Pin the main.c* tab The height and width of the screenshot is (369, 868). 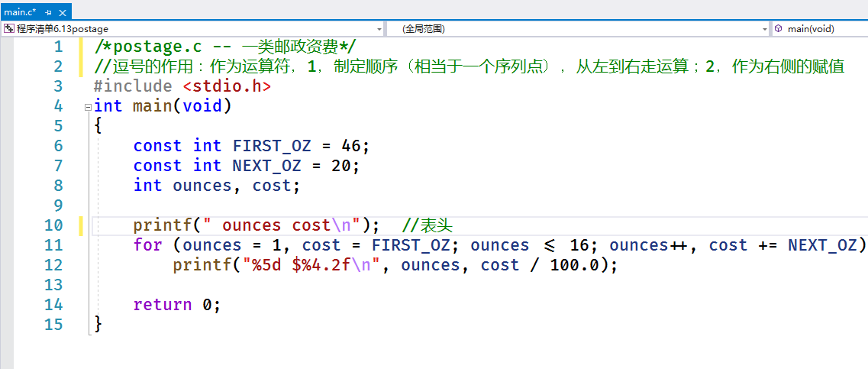point(49,12)
